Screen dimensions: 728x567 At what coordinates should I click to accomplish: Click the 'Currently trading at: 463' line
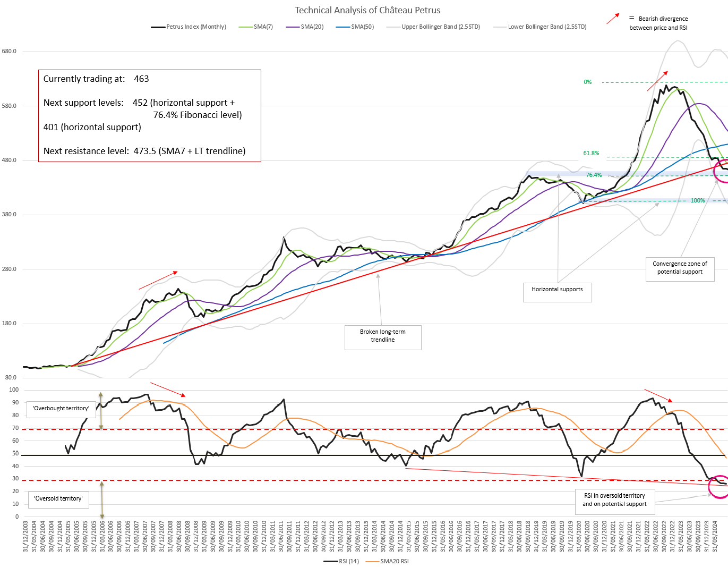[96, 79]
